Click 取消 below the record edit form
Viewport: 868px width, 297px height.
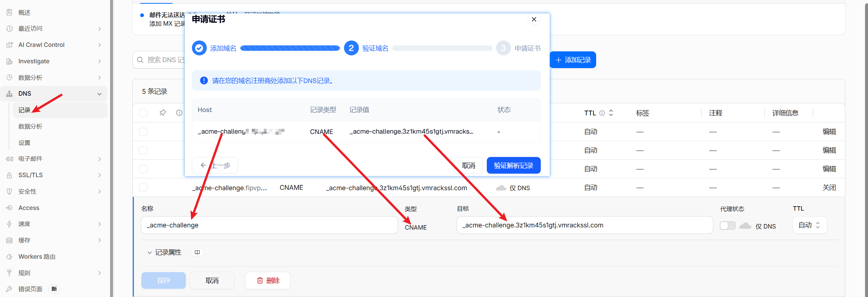click(212, 280)
